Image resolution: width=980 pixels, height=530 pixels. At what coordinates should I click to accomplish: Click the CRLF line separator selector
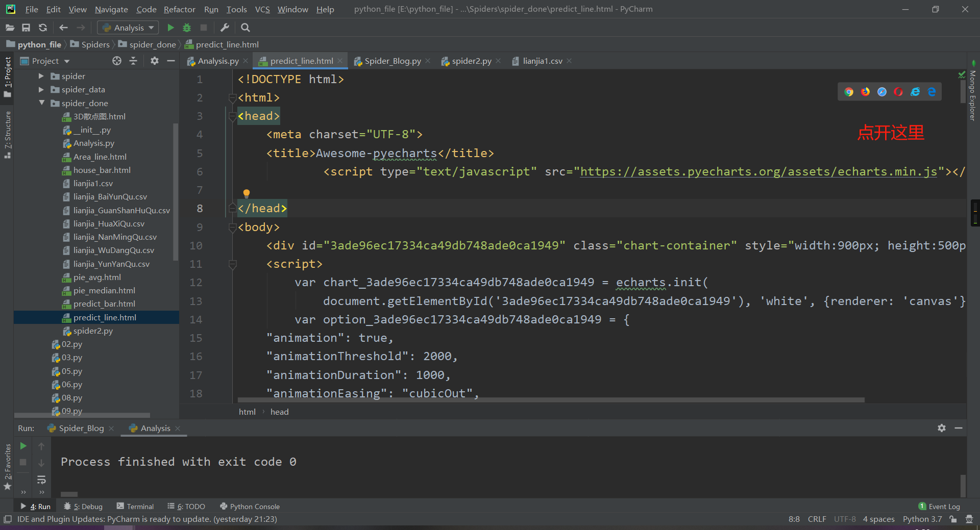pos(817,519)
